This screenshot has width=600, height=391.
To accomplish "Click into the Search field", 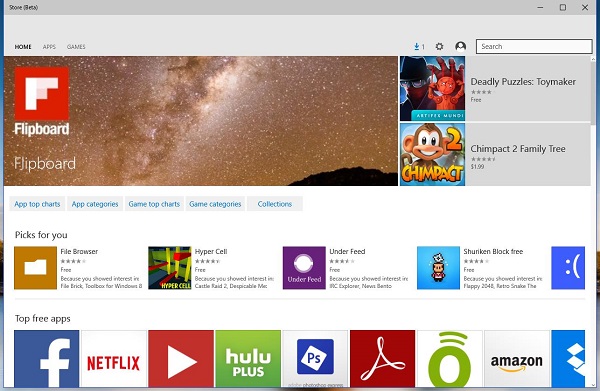I will coord(534,46).
